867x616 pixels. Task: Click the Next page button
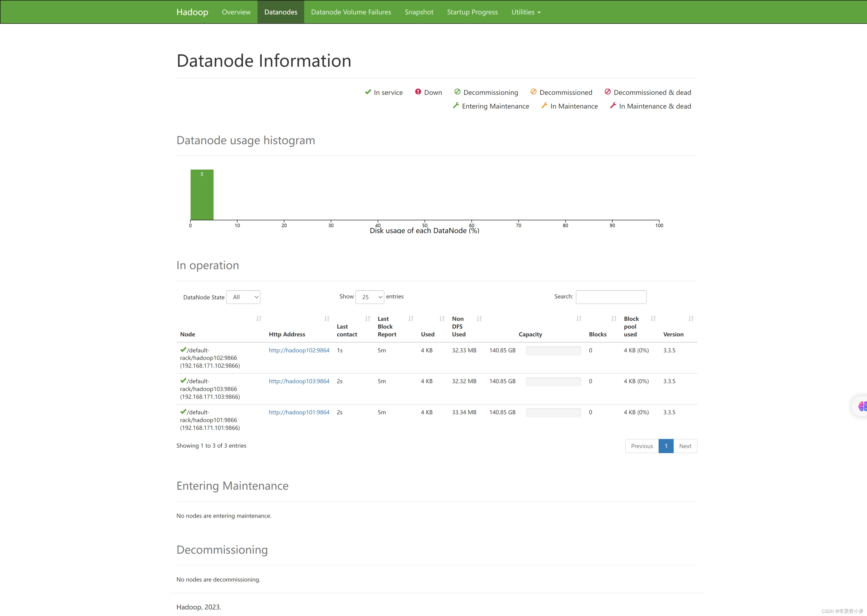point(685,446)
